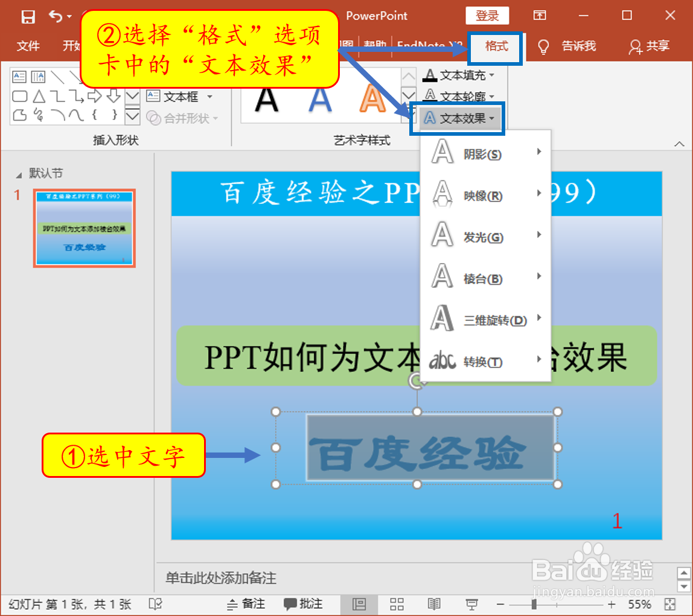The width and height of the screenshot is (693, 616).
Task: Open the 阴影(S) submenu
Action: click(x=486, y=153)
